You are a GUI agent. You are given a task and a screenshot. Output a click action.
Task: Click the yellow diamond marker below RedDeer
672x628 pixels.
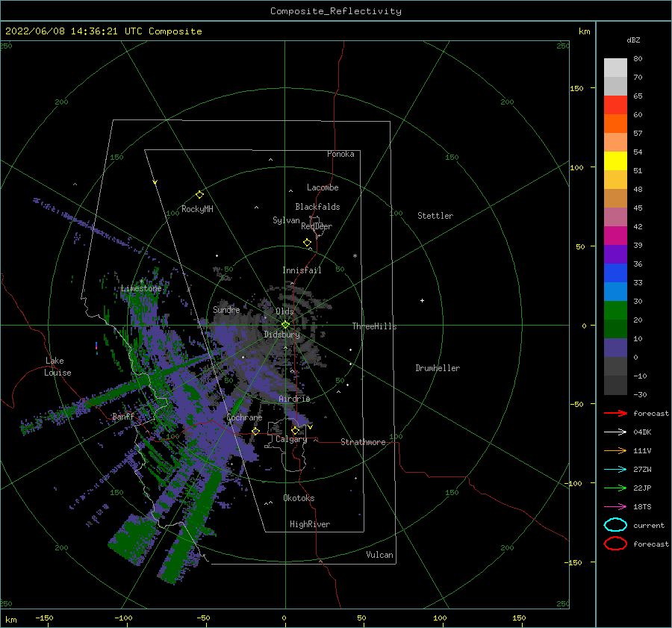pos(308,243)
